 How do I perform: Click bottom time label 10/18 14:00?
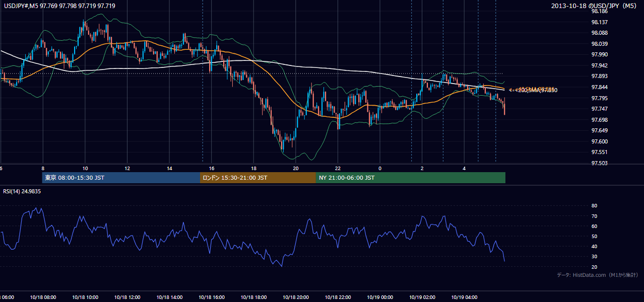(x=169, y=297)
